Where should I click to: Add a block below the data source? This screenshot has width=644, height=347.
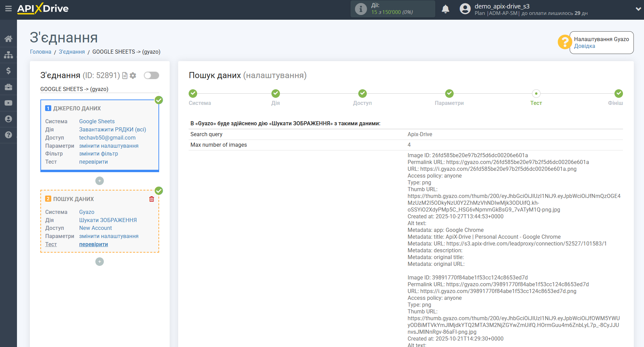click(99, 181)
